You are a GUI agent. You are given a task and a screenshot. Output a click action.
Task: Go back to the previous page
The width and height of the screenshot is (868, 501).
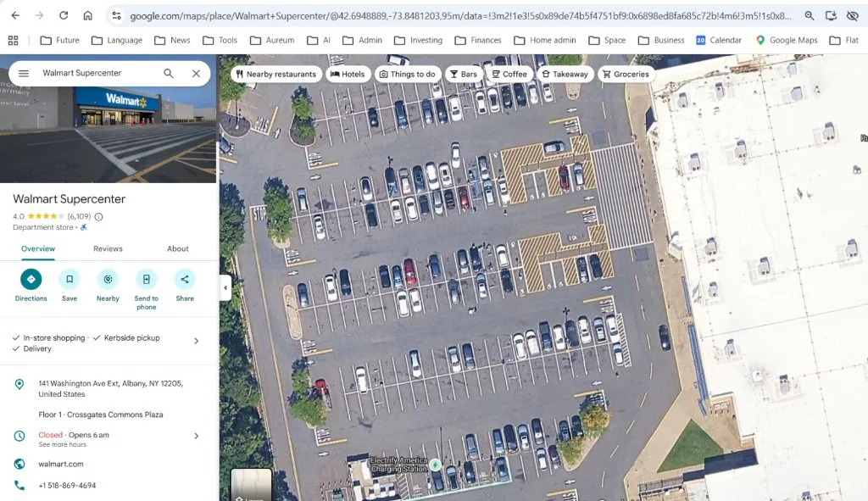(15, 15)
